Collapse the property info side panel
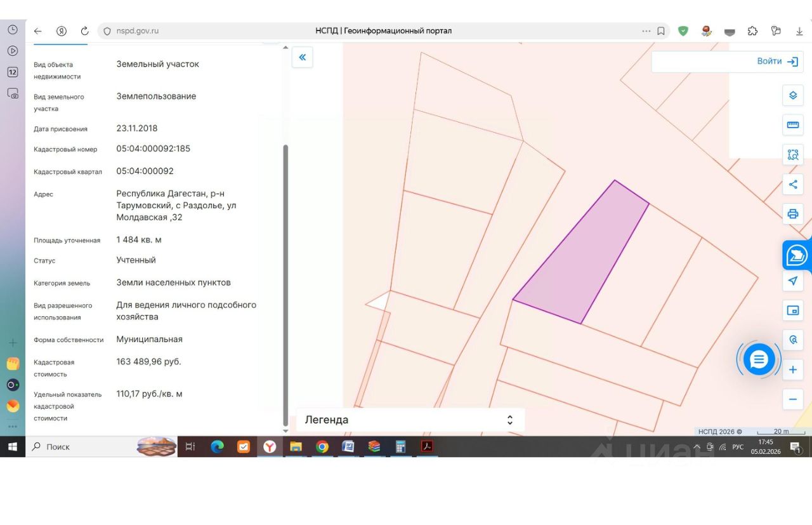This screenshot has height=525, width=812. click(302, 57)
